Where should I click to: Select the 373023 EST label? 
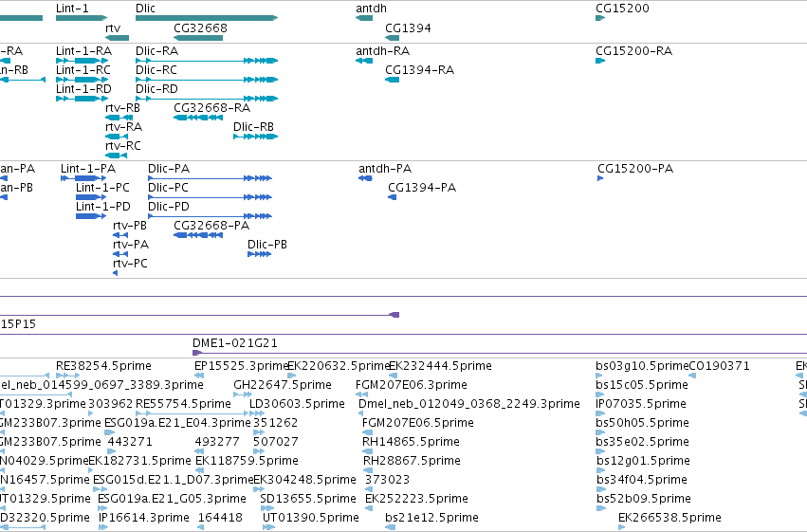point(387,480)
